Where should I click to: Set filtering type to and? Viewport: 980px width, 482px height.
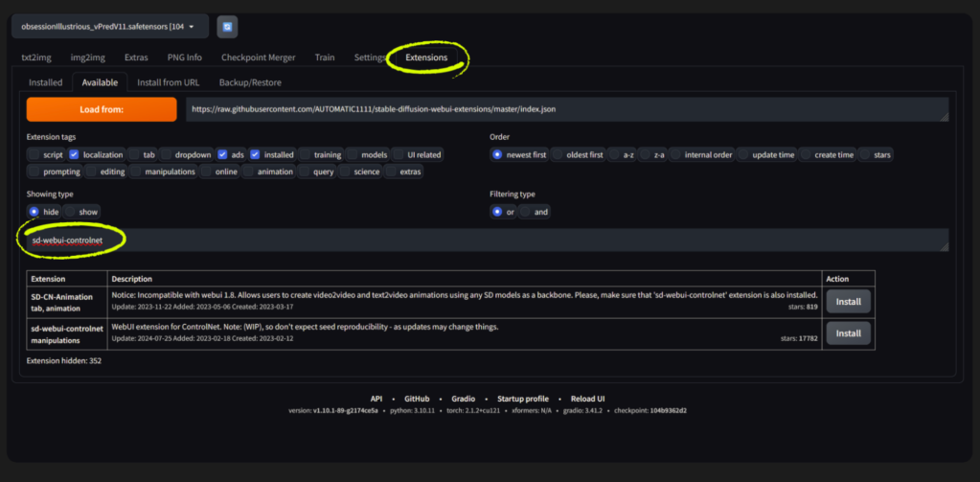pyautogui.click(x=526, y=212)
